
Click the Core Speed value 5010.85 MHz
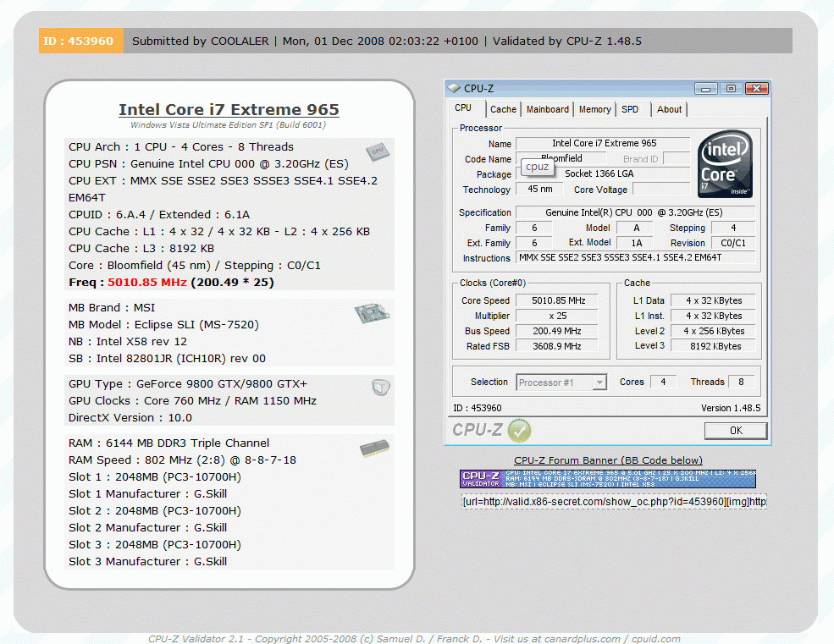[557, 300]
